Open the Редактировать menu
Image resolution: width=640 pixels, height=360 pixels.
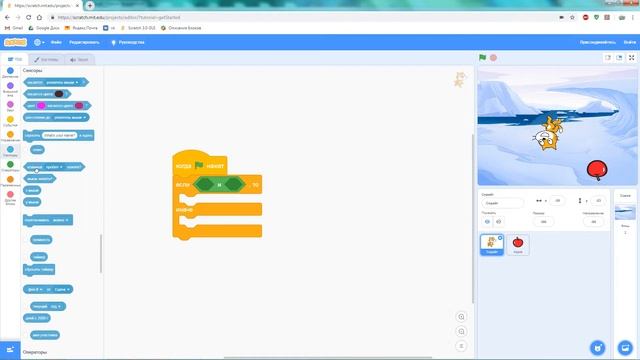pos(84,42)
